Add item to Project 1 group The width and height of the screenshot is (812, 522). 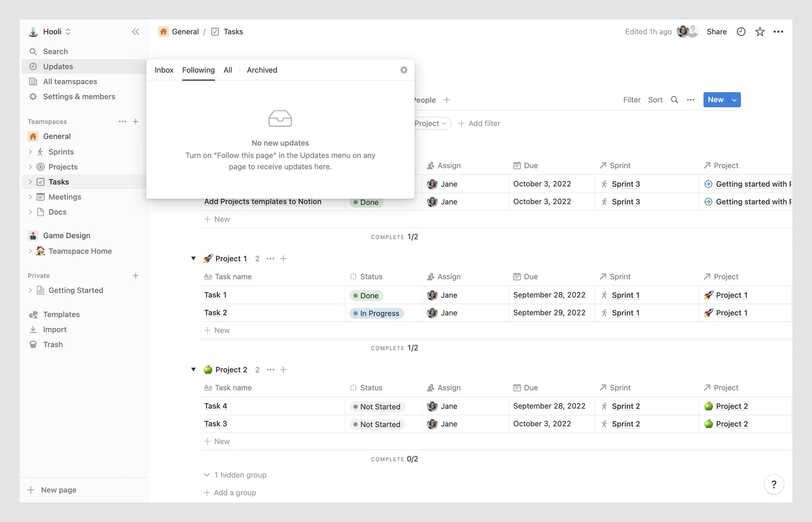(283, 259)
